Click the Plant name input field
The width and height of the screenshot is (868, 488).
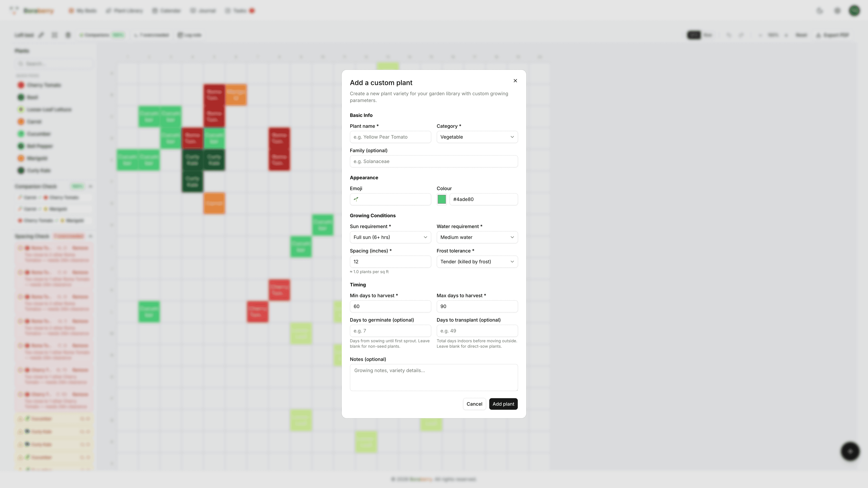tap(390, 137)
